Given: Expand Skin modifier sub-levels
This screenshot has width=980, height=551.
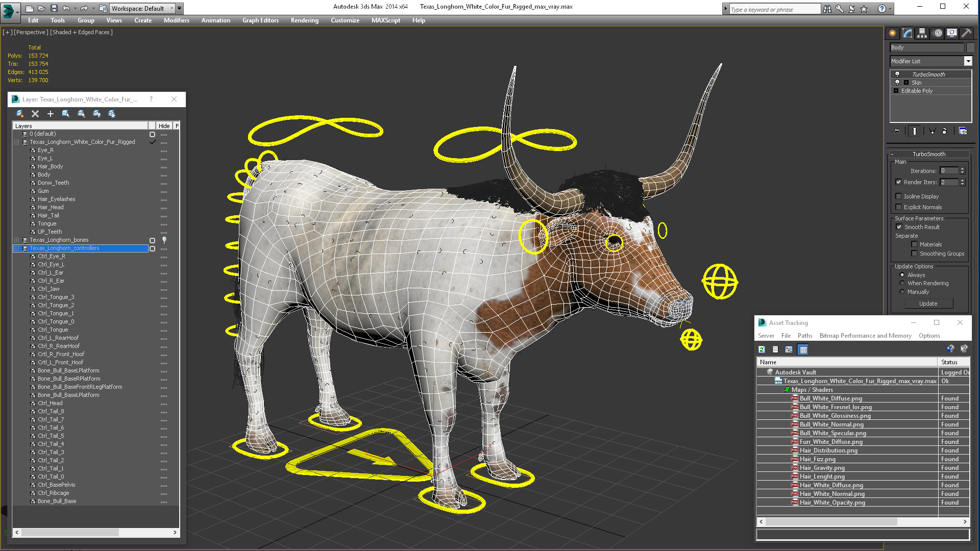Looking at the screenshot, I should [906, 83].
